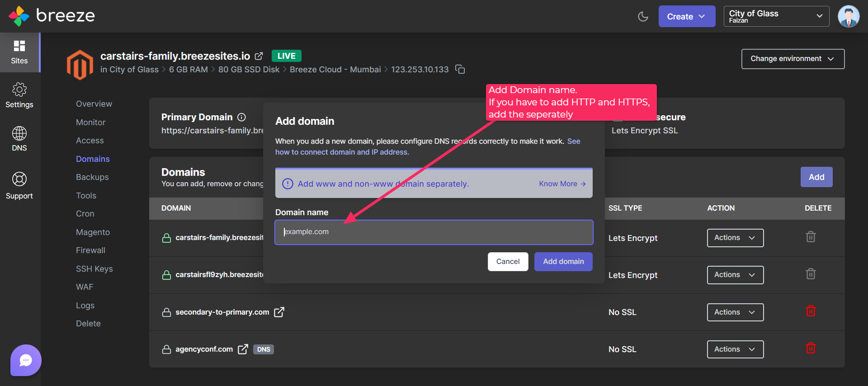The height and width of the screenshot is (386, 868).
Task: Open site URL external link icon
Action: click(x=259, y=56)
